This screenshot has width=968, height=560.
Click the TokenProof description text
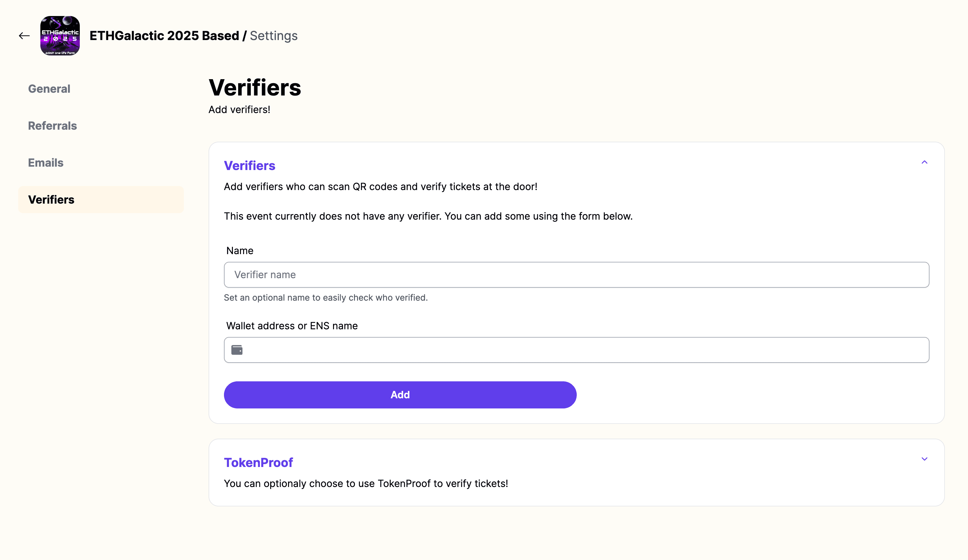click(x=366, y=484)
